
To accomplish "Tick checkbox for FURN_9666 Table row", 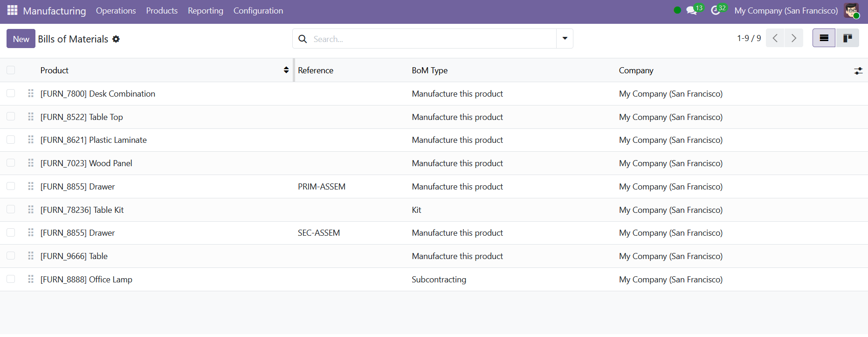I will coord(11,256).
